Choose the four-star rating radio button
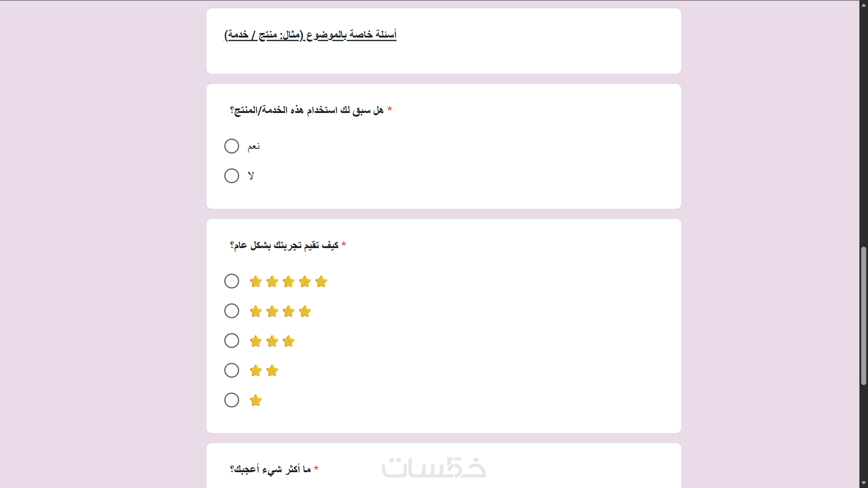This screenshot has height=488, width=868. [231, 311]
